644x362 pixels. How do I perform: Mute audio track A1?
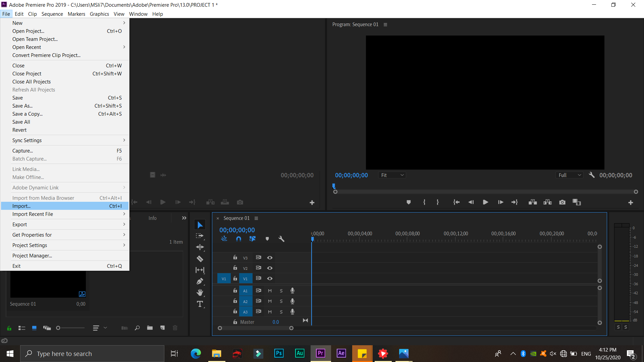point(270,291)
